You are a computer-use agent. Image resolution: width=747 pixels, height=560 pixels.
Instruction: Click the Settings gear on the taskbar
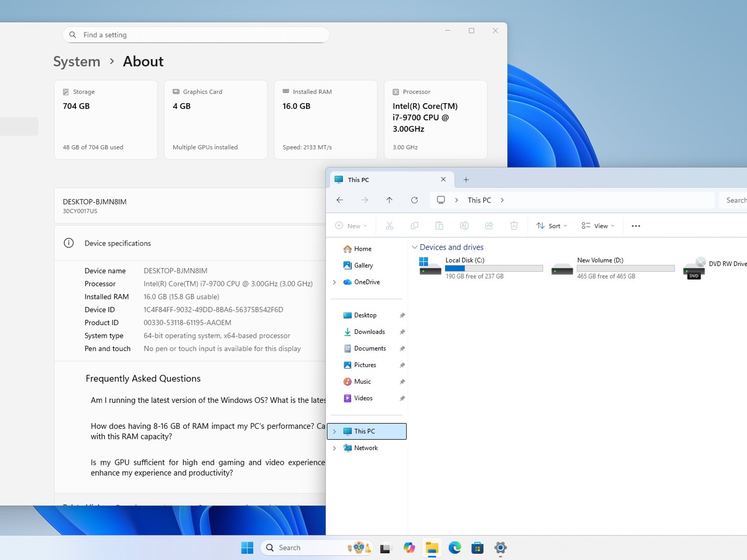(500, 547)
